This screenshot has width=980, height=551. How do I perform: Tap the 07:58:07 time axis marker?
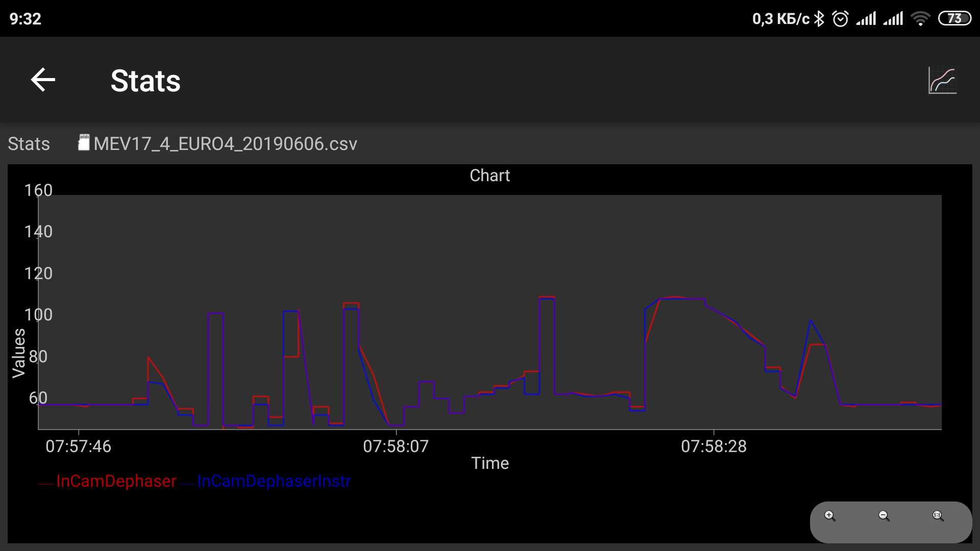[396, 446]
